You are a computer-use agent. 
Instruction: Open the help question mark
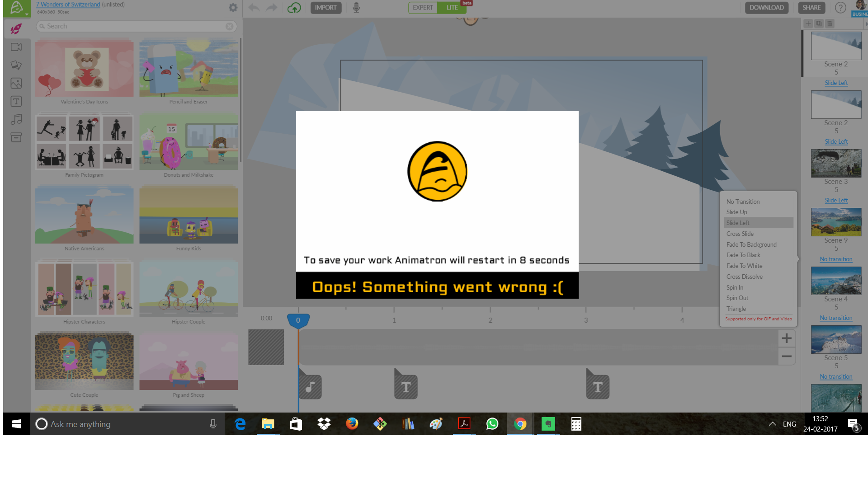pos(840,8)
